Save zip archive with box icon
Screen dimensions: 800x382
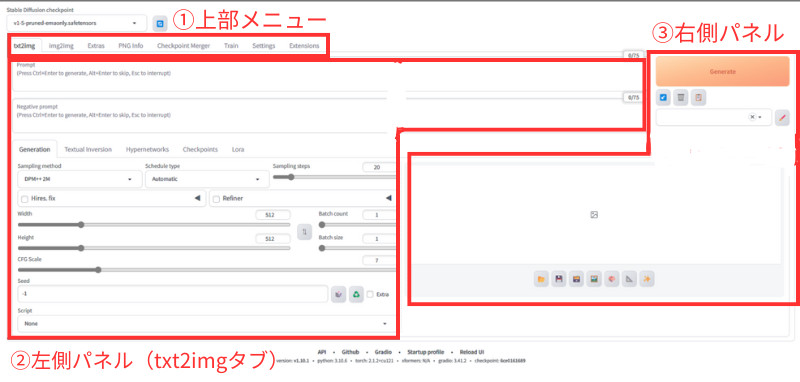[577, 279]
